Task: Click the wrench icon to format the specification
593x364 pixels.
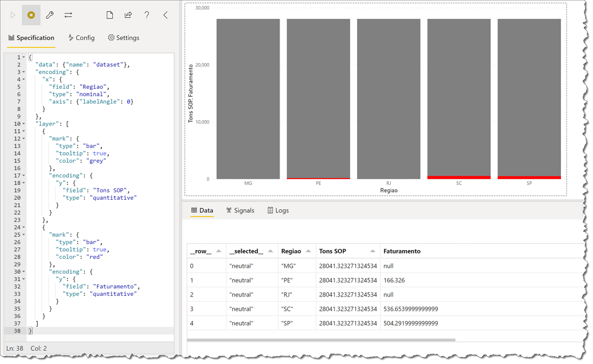Action: [x=50, y=15]
